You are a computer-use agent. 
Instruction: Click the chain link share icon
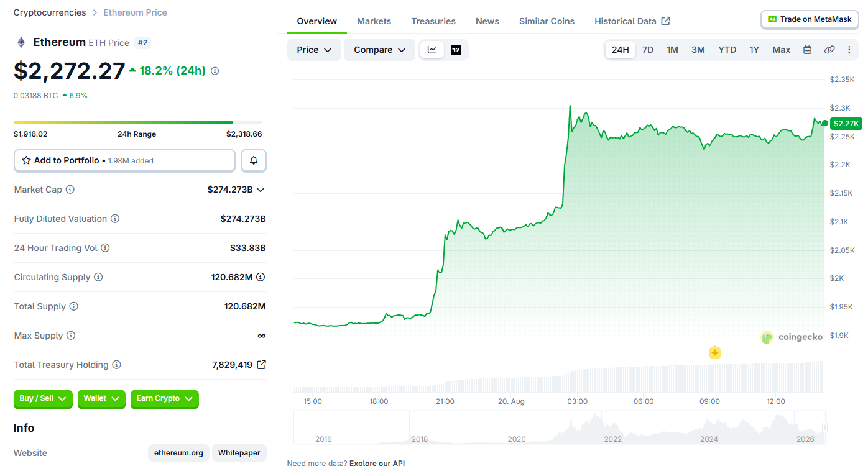(x=829, y=50)
